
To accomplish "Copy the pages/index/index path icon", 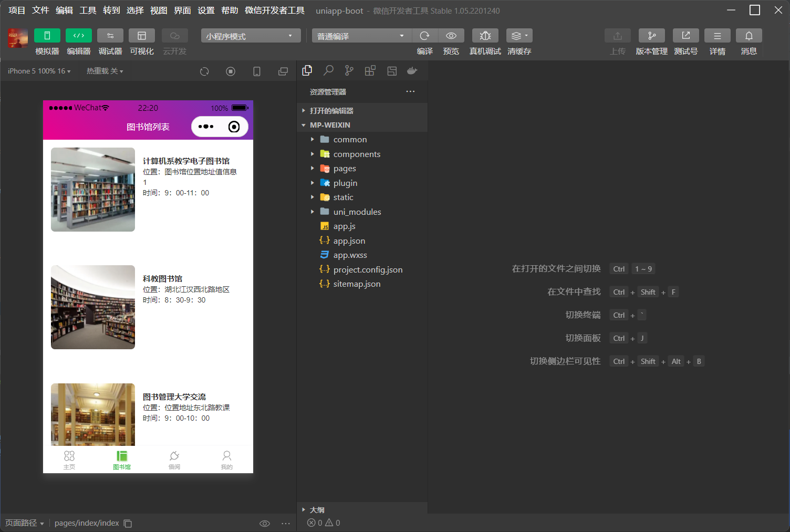I will tap(128, 523).
